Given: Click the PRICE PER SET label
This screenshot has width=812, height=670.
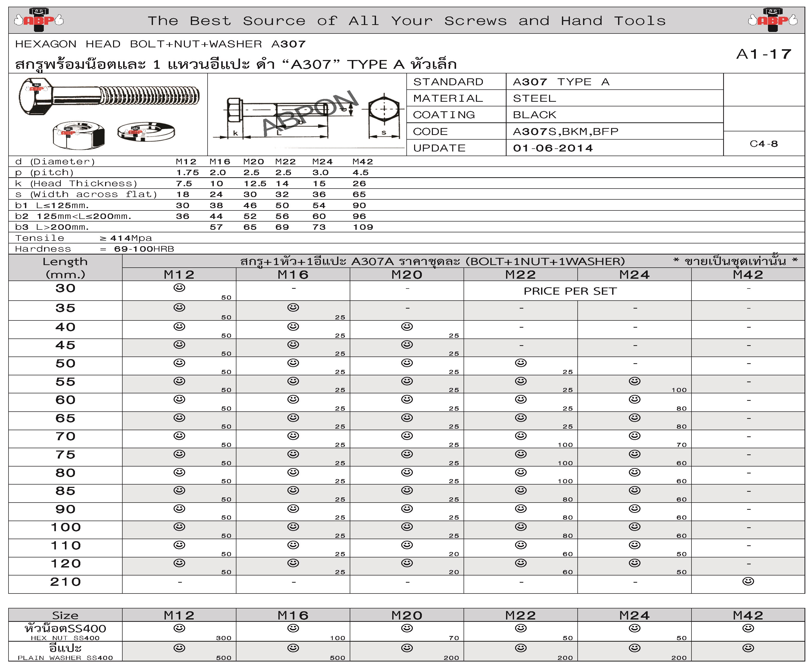Looking at the screenshot, I should pyautogui.click(x=570, y=291).
